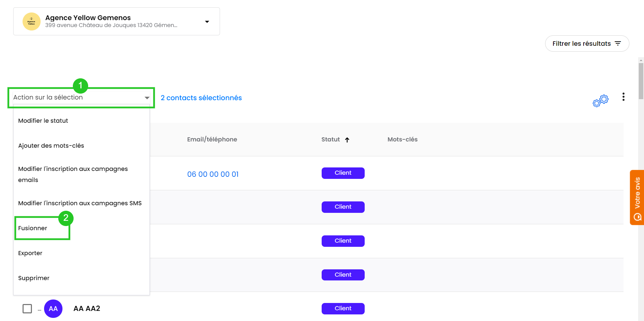This screenshot has width=644, height=321.
Task: Click the page vertical scrollbar thumb
Action: (641, 80)
